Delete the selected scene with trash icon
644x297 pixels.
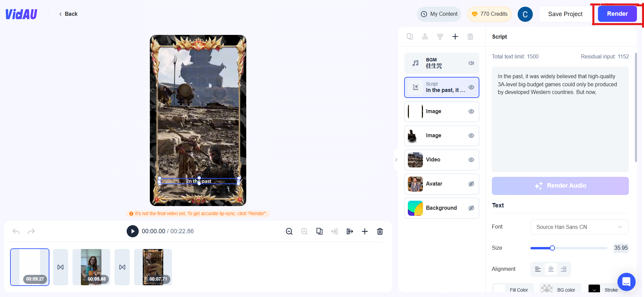(380, 232)
